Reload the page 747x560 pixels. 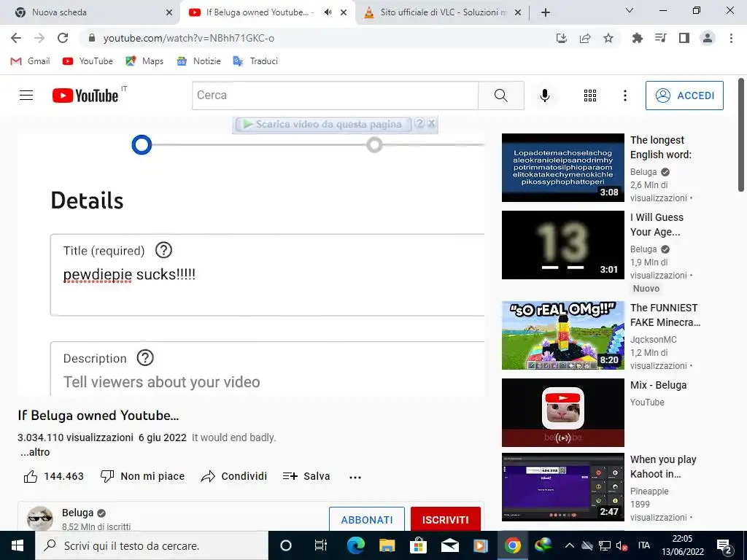pos(63,38)
